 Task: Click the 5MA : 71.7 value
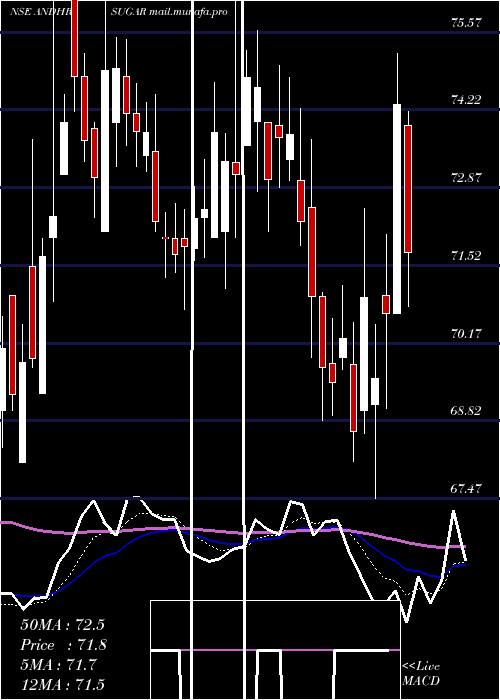click(x=58, y=665)
